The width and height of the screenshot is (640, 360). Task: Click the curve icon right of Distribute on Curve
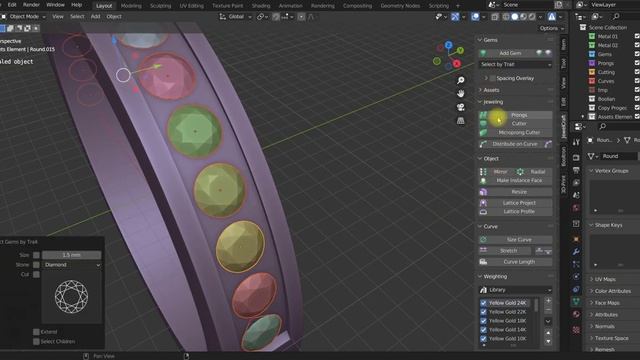pyautogui.click(x=548, y=144)
